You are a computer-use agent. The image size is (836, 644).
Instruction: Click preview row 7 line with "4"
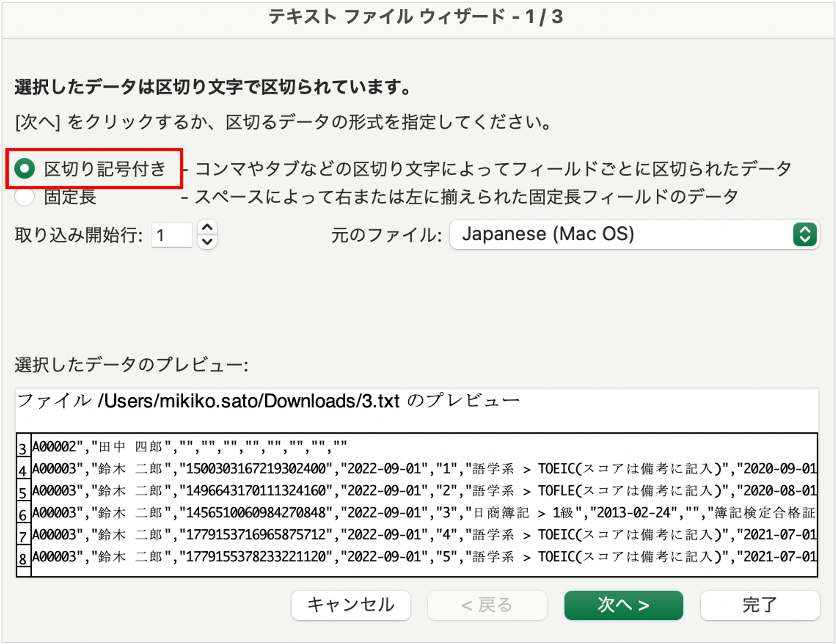click(x=424, y=535)
